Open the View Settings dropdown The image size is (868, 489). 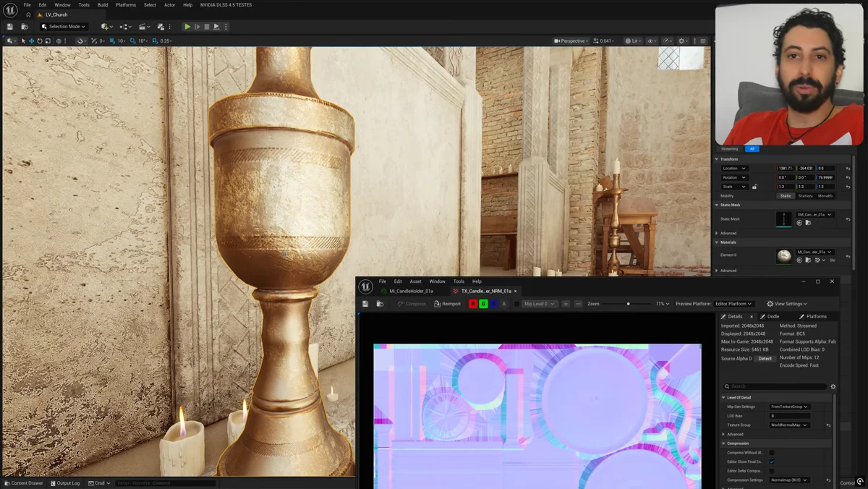787,304
